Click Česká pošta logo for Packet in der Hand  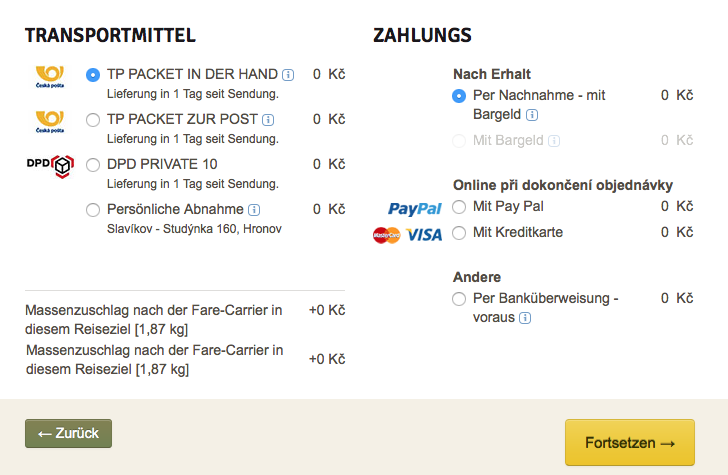coord(49,78)
